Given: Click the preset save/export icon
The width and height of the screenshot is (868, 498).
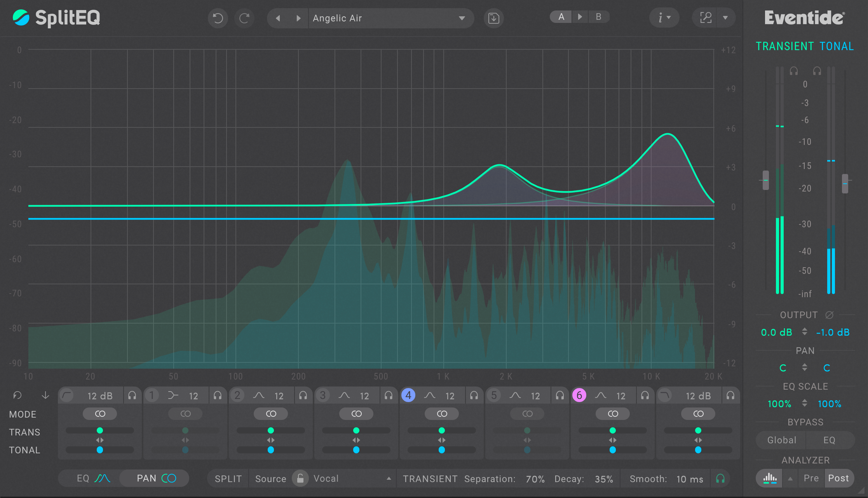Looking at the screenshot, I should [x=493, y=18].
